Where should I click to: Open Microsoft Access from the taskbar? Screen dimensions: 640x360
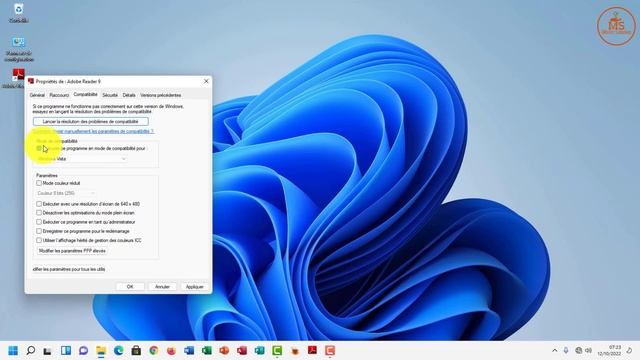242,350
